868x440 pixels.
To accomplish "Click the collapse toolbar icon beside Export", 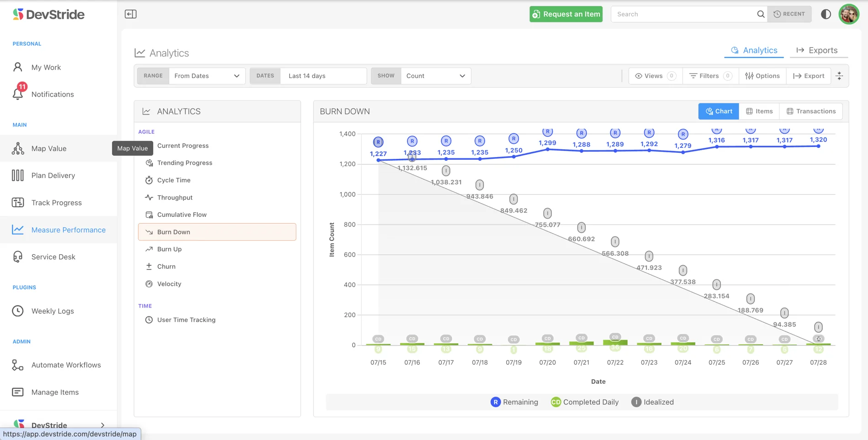I will click(x=839, y=76).
